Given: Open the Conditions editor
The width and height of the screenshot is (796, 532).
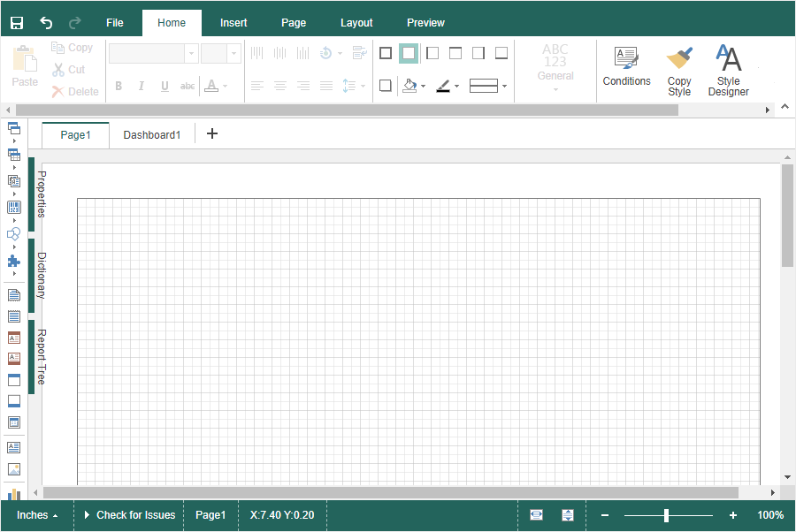Looking at the screenshot, I should (626, 67).
